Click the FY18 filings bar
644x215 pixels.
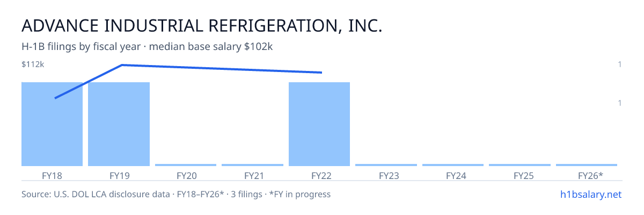(x=52, y=124)
